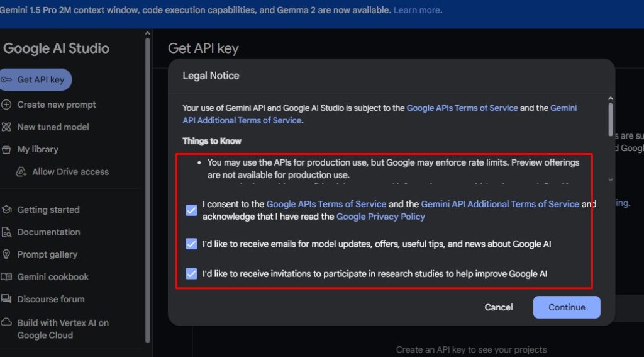This screenshot has width=644, height=357.
Task: Click Cancel in Legal Notice dialog
Action: (x=499, y=307)
